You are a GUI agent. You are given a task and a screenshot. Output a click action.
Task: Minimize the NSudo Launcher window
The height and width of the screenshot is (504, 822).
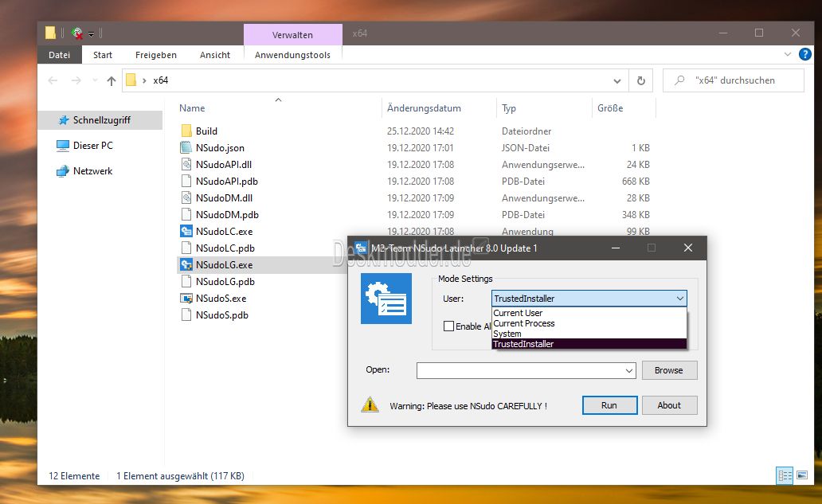pos(616,248)
